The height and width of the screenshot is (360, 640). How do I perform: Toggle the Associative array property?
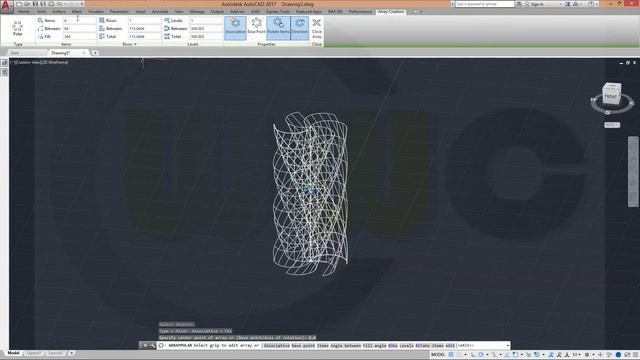pyautogui.click(x=235, y=27)
